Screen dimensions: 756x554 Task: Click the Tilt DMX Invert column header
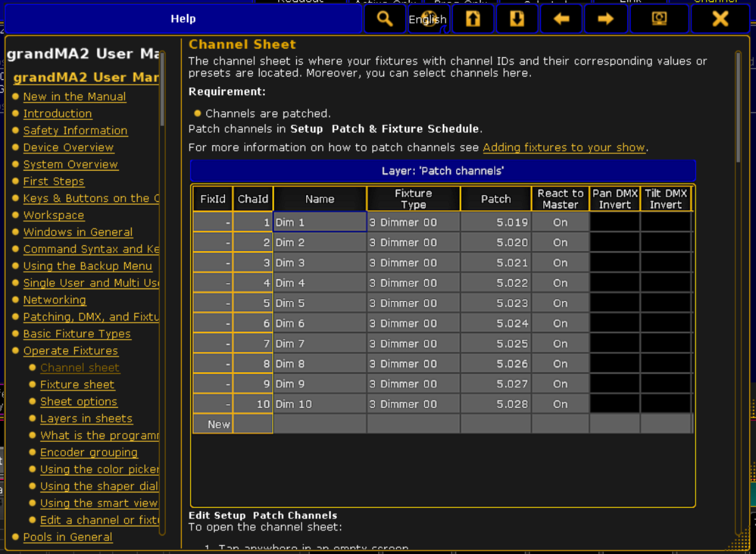666,199
